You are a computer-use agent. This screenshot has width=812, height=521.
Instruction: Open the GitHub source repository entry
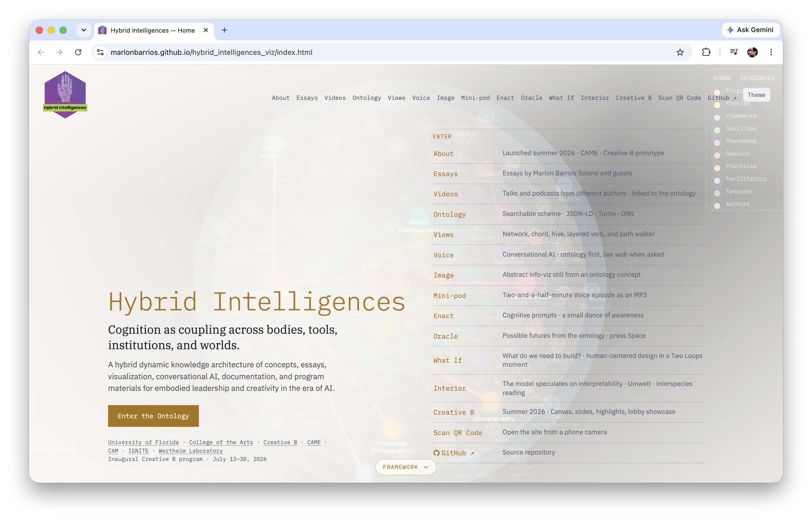click(x=568, y=453)
